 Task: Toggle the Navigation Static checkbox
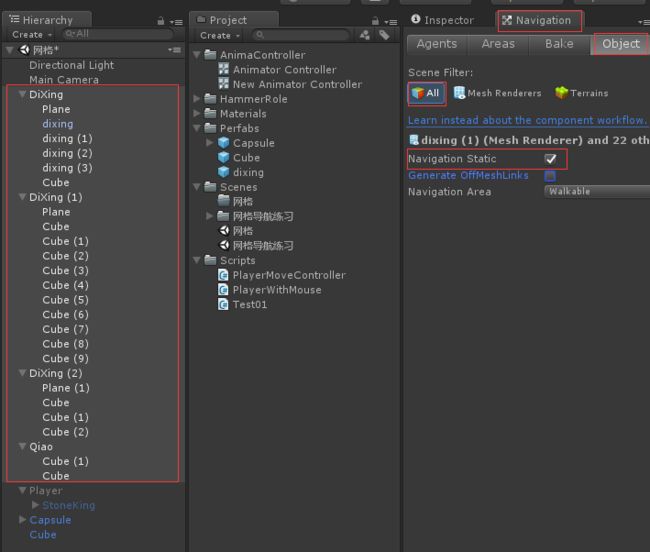coord(550,159)
